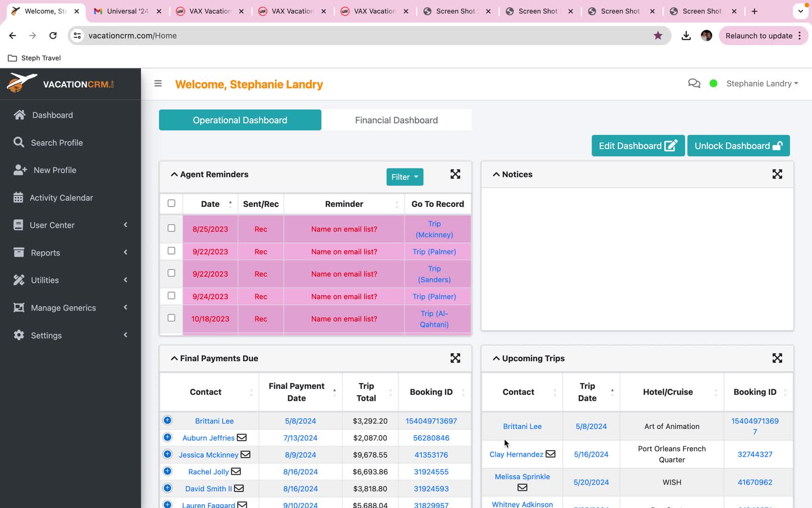Expand the Utilities menu
The image size is (812, 508).
click(70, 280)
